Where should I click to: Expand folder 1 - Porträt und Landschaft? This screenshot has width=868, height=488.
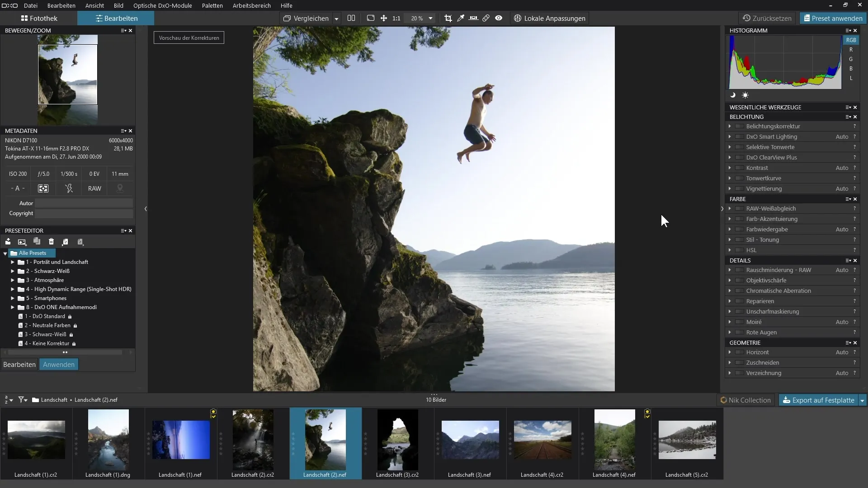point(13,262)
